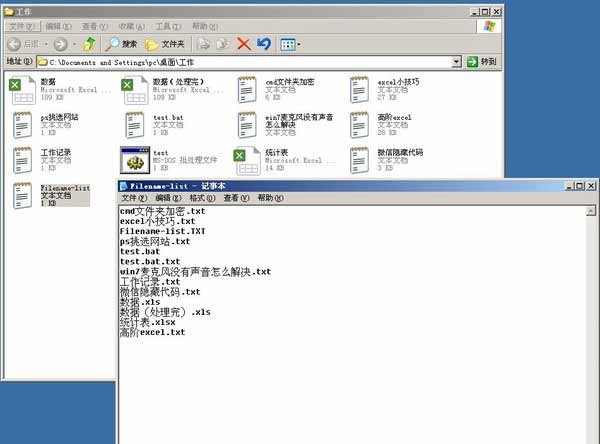600x444 pixels.
Task: Click the line 'test.bat.txt' in Notepad
Action: 150,261
